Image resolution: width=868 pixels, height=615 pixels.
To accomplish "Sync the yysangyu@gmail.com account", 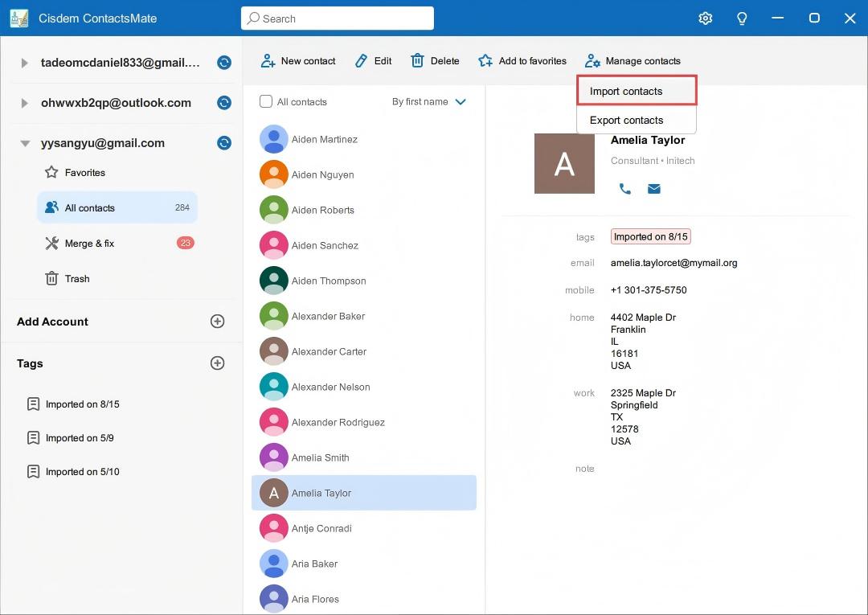I will pos(223,142).
